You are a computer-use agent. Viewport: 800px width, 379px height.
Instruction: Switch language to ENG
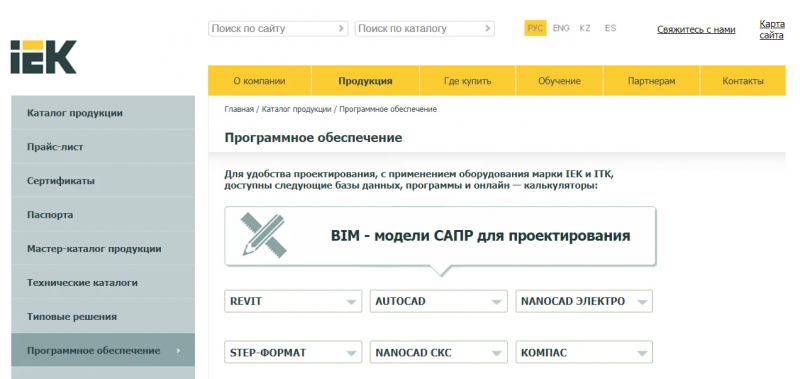click(x=561, y=28)
